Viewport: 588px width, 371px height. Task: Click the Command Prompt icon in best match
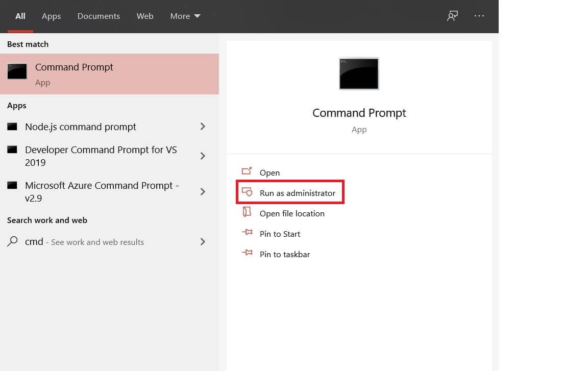click(17, 71)
